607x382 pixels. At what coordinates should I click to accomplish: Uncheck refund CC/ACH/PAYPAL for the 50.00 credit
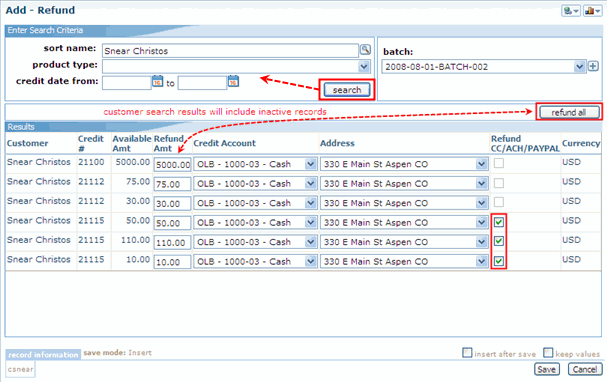[499, 222]
